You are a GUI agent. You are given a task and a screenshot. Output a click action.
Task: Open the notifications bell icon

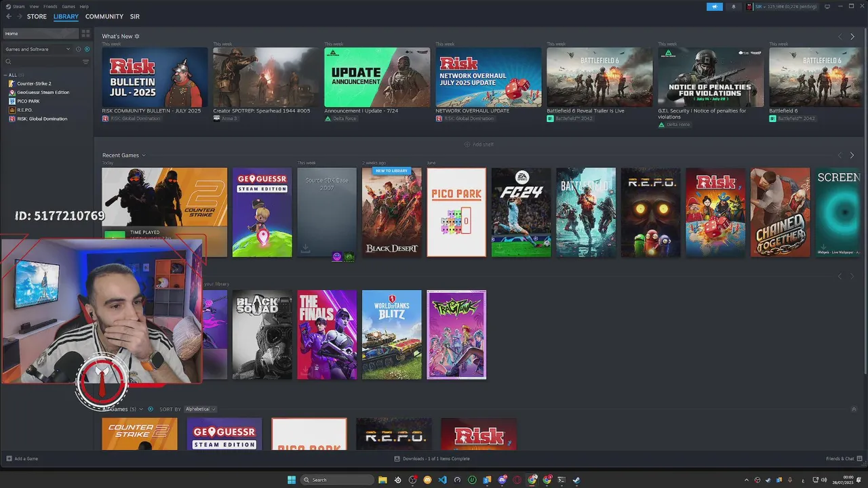[x=733, y=6]
